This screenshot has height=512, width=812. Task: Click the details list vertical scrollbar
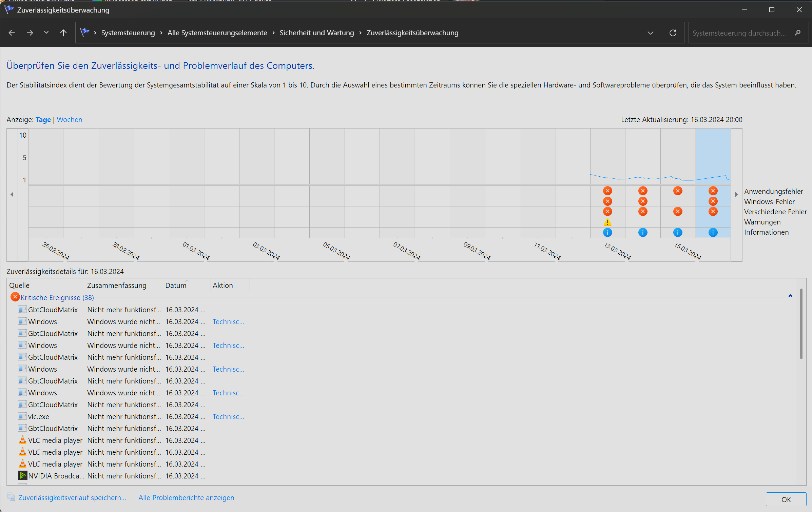[x=801, y=324]
